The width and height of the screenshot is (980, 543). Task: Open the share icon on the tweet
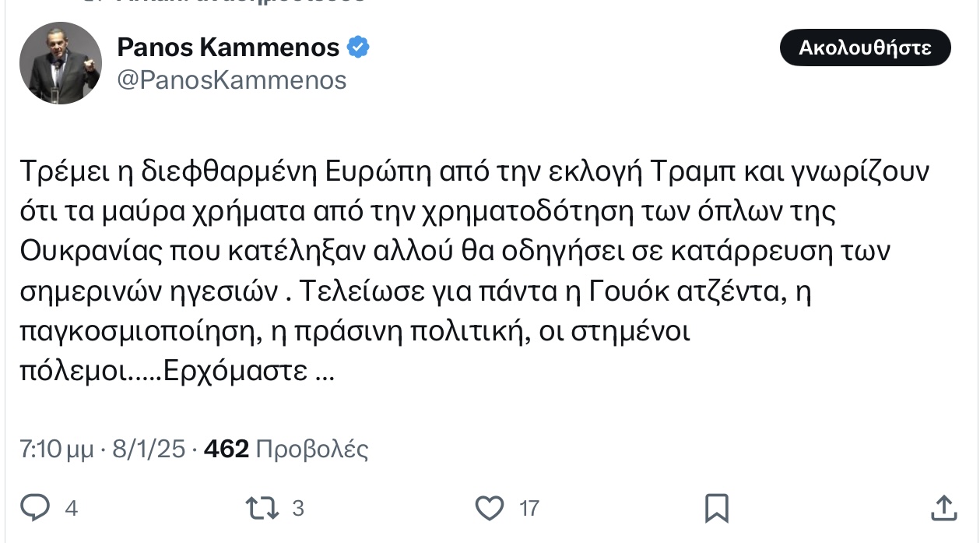(943, 508)
